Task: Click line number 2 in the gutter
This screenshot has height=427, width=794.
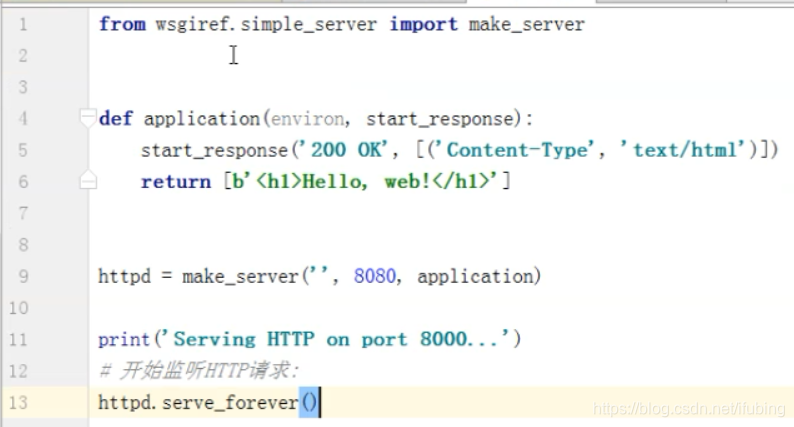Action: 23,55
